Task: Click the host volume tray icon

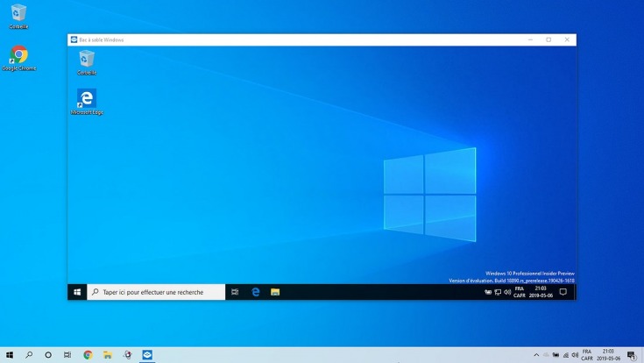Action: point(575,355)
